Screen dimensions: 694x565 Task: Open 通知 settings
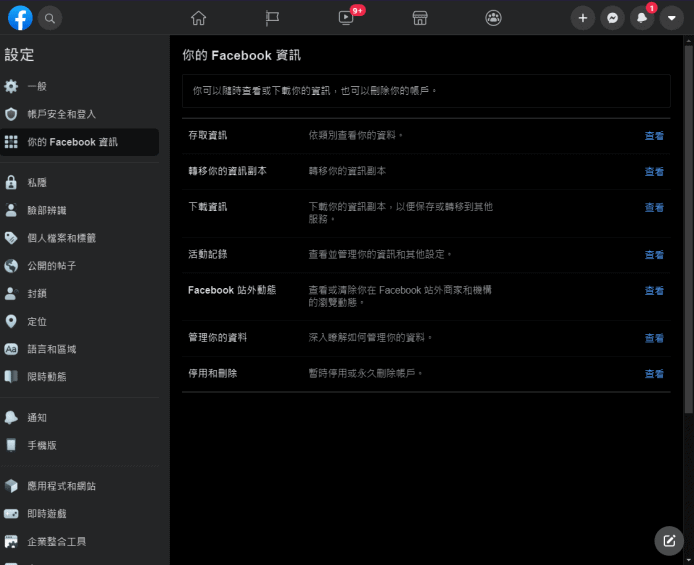80,417
